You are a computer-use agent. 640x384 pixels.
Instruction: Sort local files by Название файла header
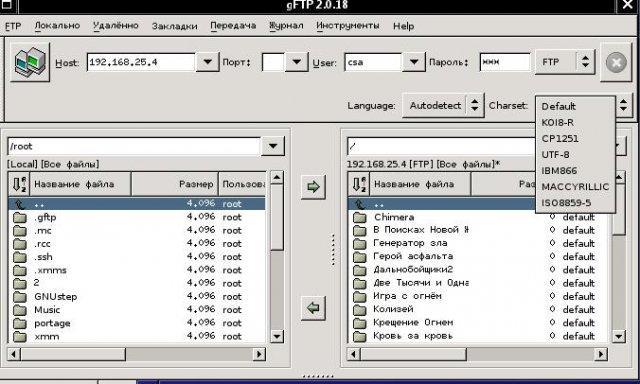click(x=81, y=184)
